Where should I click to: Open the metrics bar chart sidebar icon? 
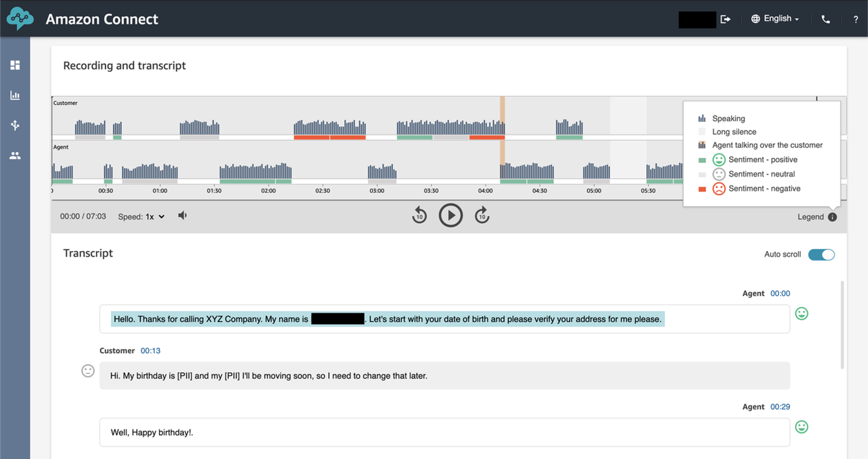[15, 95]
